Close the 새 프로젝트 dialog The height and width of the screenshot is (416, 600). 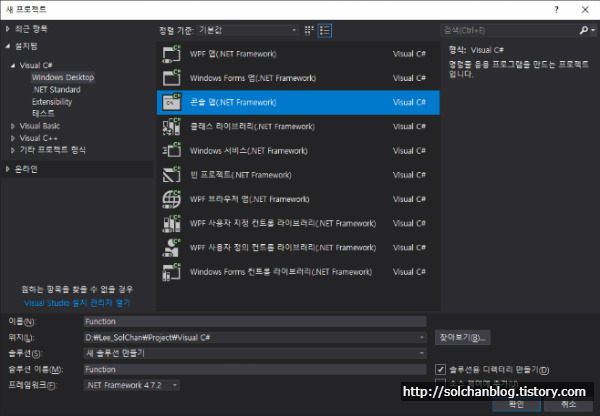[585, 10]
